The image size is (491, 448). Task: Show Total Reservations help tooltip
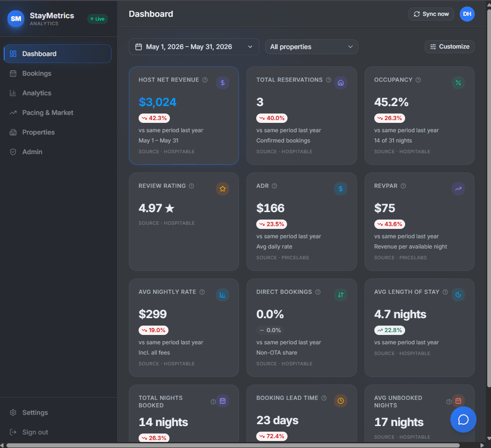[329, 80]
